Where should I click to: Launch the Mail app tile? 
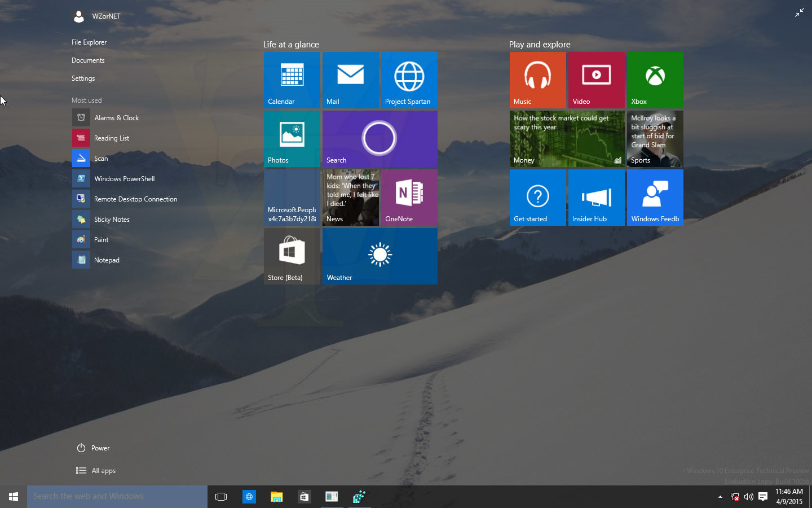click(x=350, y=80)
